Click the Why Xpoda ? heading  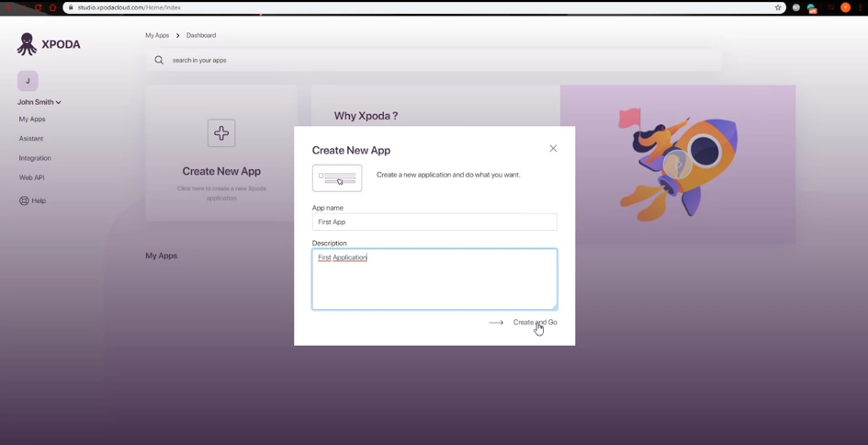pos(366,116)
